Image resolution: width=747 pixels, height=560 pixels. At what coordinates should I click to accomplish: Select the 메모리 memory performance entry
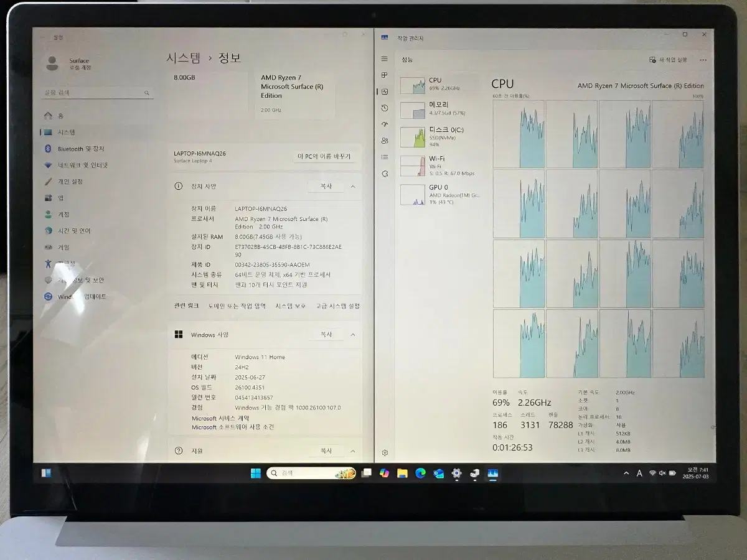[439, 109]
